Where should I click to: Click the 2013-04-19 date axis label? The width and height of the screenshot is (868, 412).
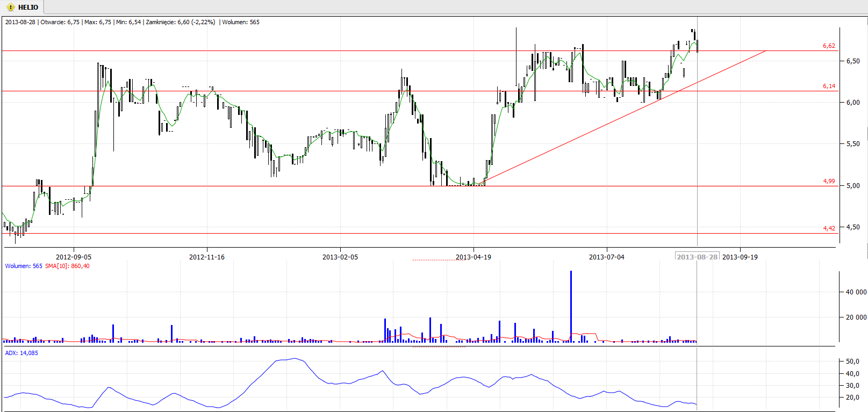point(474,257)
